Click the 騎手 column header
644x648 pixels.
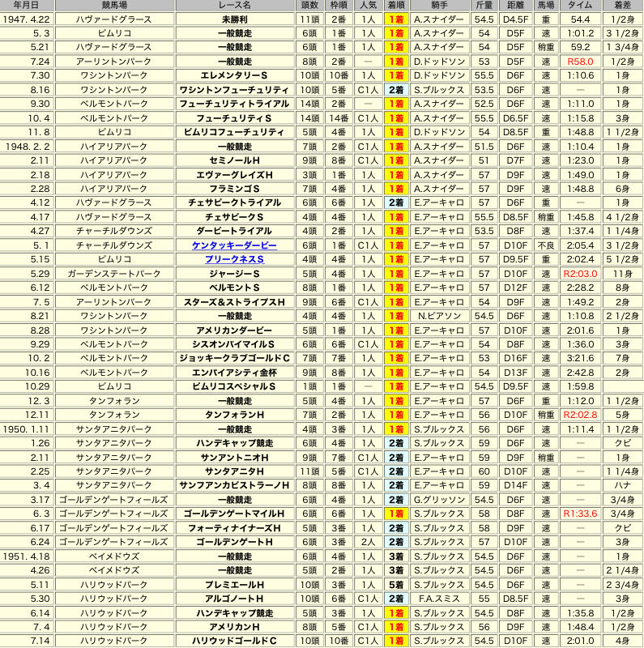tap(439, 5)
